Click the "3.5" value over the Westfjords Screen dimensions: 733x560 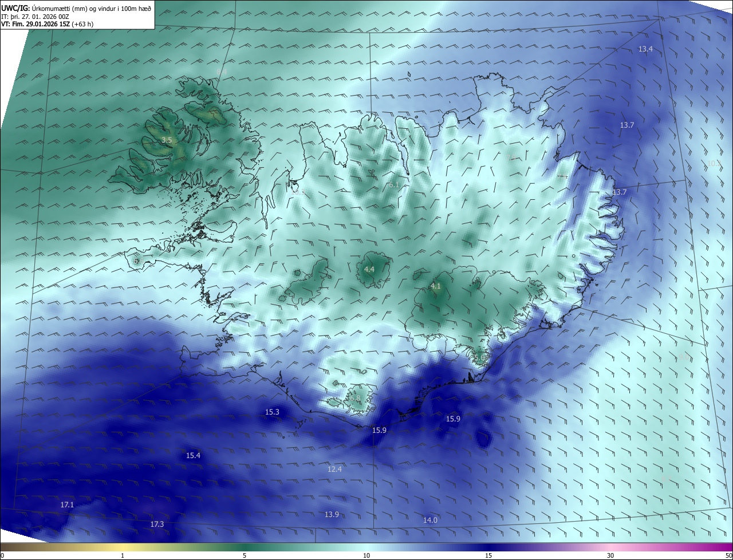[167, 140]
